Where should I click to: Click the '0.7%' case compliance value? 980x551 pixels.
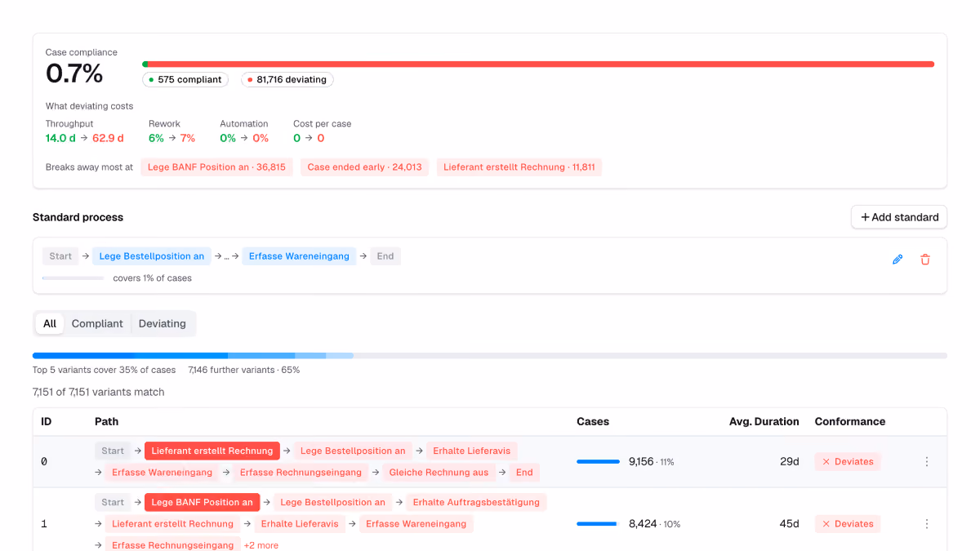tap(74, 74)
